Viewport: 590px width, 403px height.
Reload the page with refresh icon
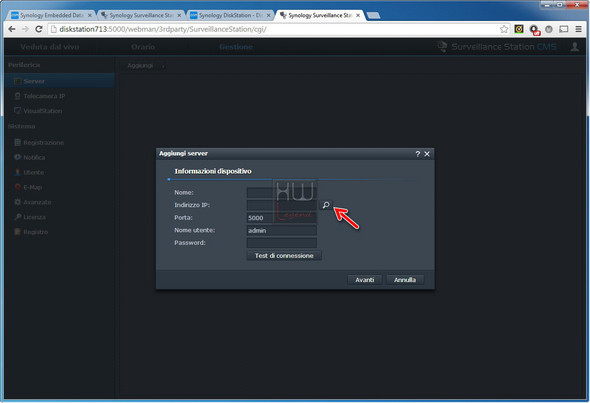point(38,29)
